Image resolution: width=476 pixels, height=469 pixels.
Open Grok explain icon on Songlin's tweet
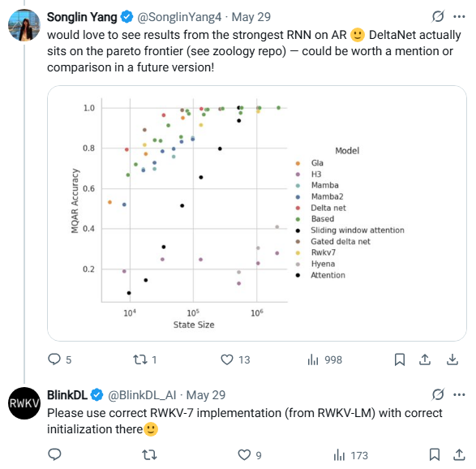438,16
